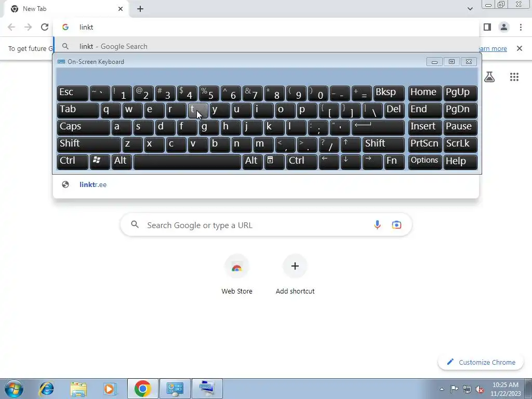
Task: Open the Action Center flag icon
Action: click(454, 389)
